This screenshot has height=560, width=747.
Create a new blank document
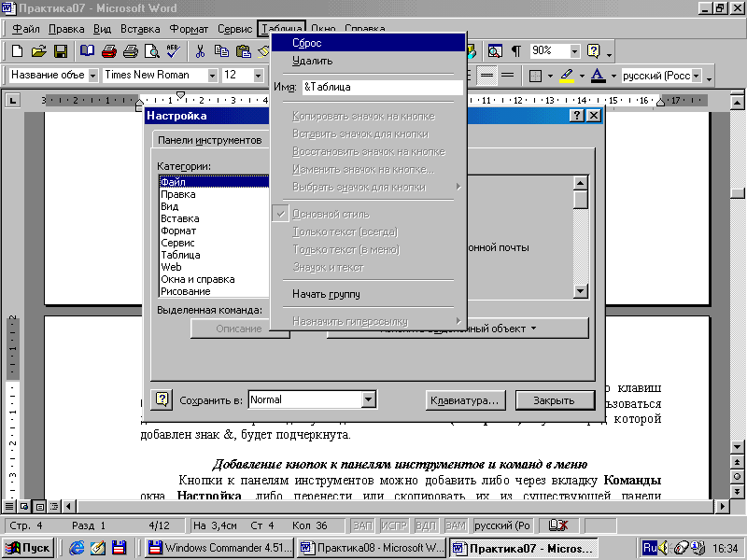(17, 51)
